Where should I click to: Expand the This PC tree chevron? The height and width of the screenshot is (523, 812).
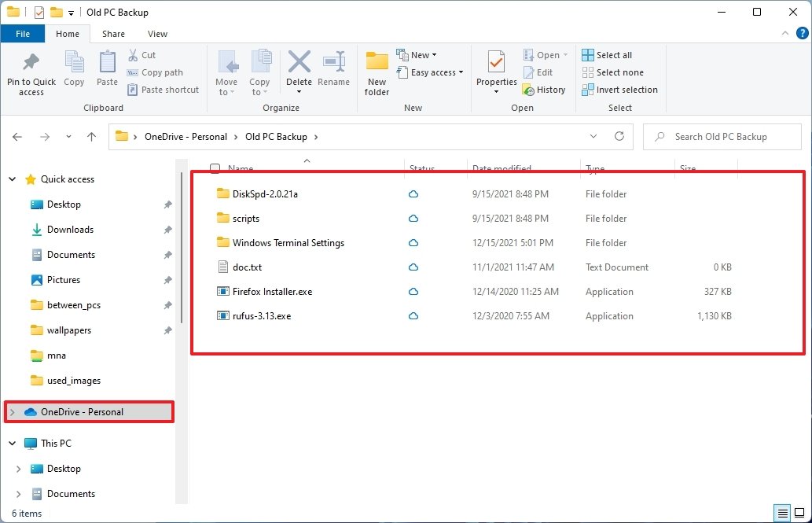tap(11, 443)
